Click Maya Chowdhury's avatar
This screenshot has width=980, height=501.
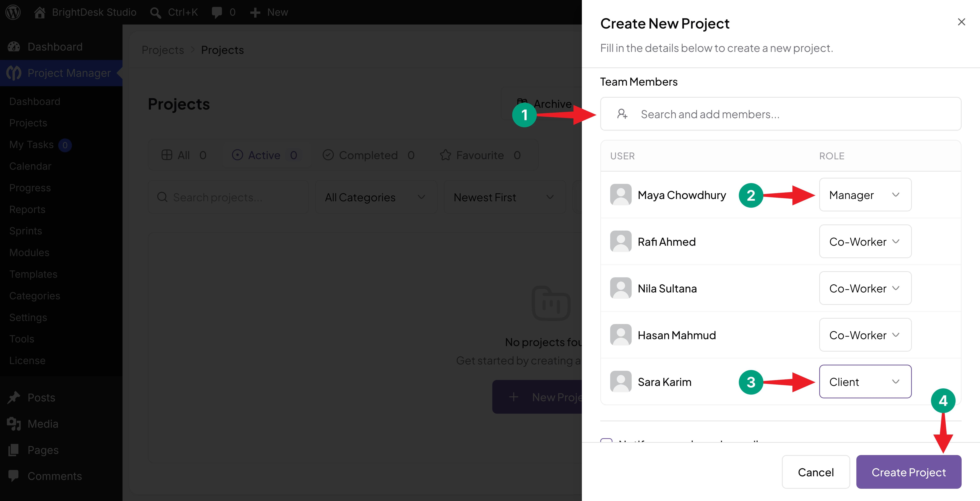pyautogui.click(x=621, y=195)
